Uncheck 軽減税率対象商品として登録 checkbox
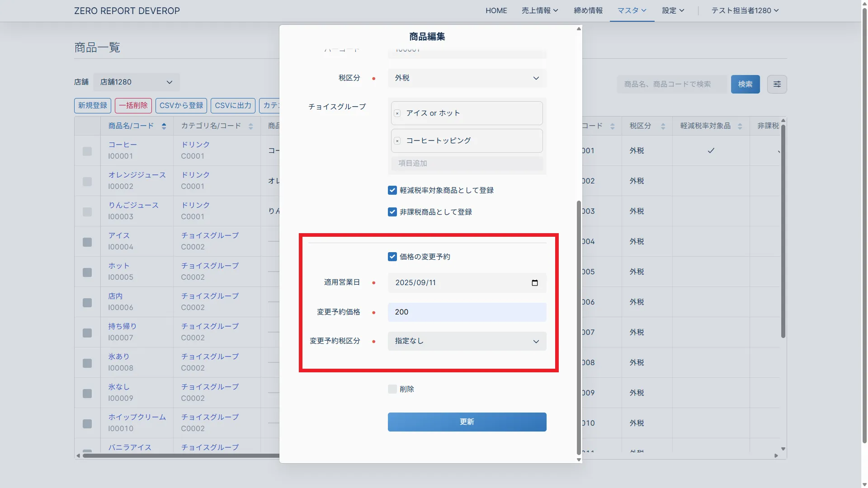The width and height of the screenshot is (868, 488). tap(392, 191)
